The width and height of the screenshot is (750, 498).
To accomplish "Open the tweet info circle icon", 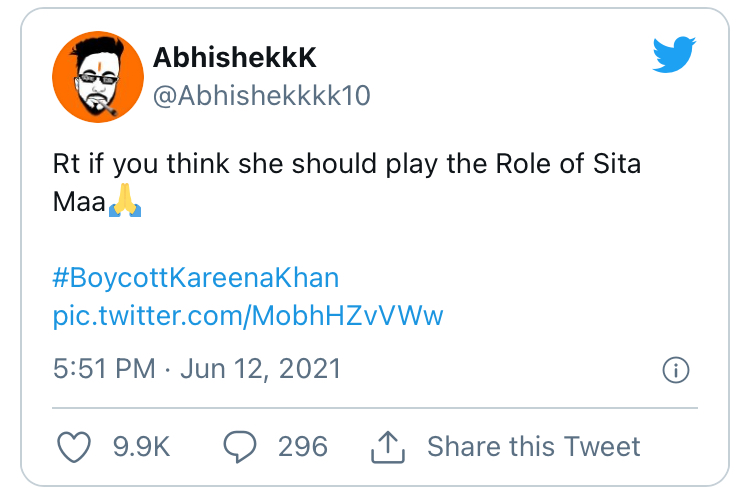I will [676, 370].
